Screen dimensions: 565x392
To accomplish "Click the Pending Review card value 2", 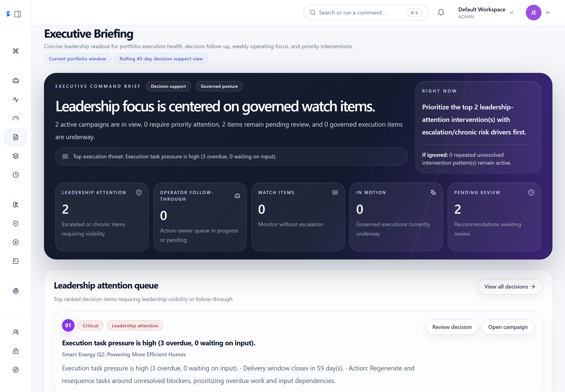I will pyautogui.click(x=457, y=209).
